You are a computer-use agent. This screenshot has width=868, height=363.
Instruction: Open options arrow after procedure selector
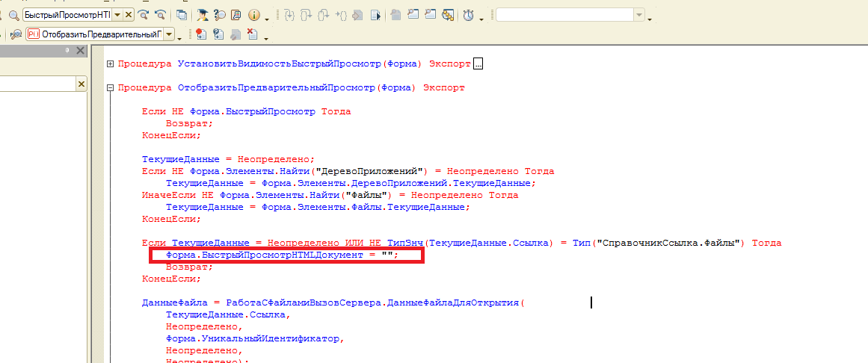pos(180,37)
